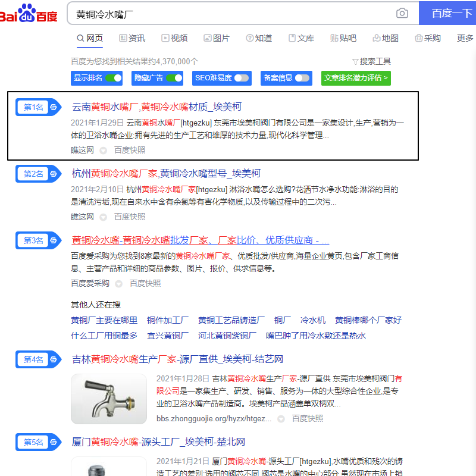Image resolution: width=476 pixels, height=476 pixels.
Task: Switch to the 地图 tab
Action: (x=385, y=38)
